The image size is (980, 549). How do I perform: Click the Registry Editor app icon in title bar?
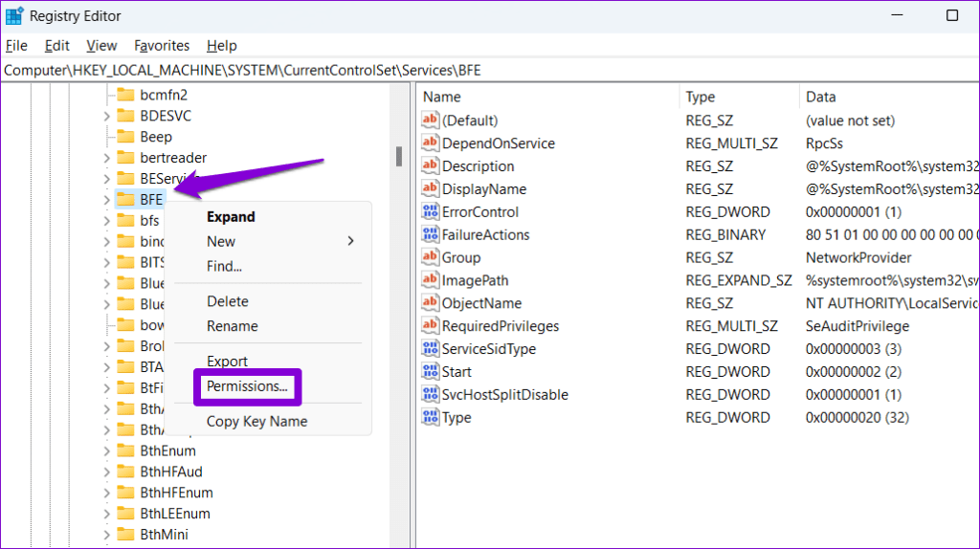[x=15, y=16]
